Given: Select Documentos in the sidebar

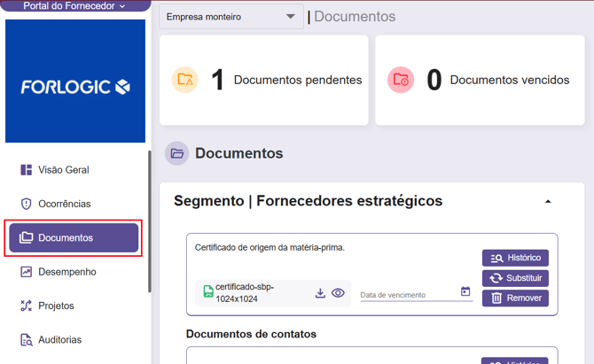Looking at the screenshot, I should point(74,237).
